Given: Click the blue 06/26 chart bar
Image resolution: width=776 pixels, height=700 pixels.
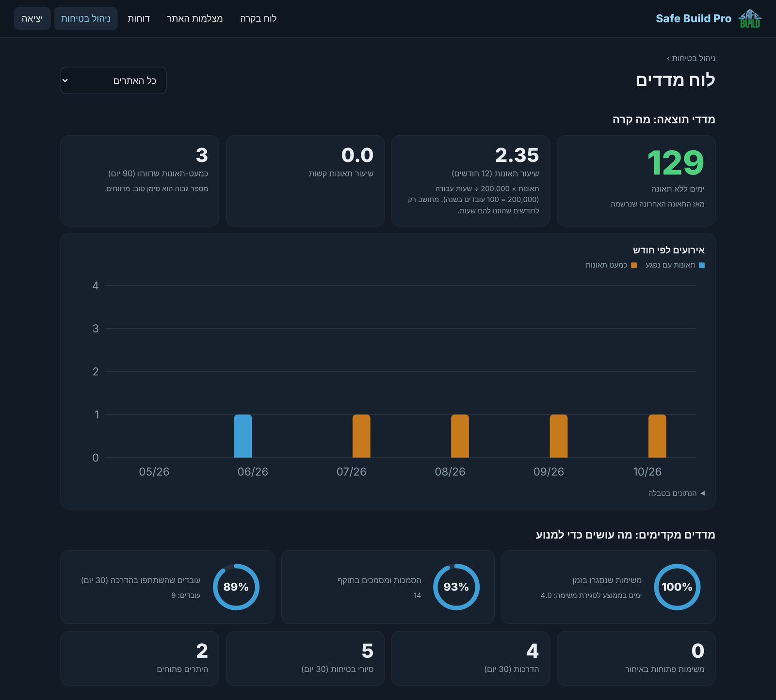Looking at the screenshot, I should (x=243, y=436).
